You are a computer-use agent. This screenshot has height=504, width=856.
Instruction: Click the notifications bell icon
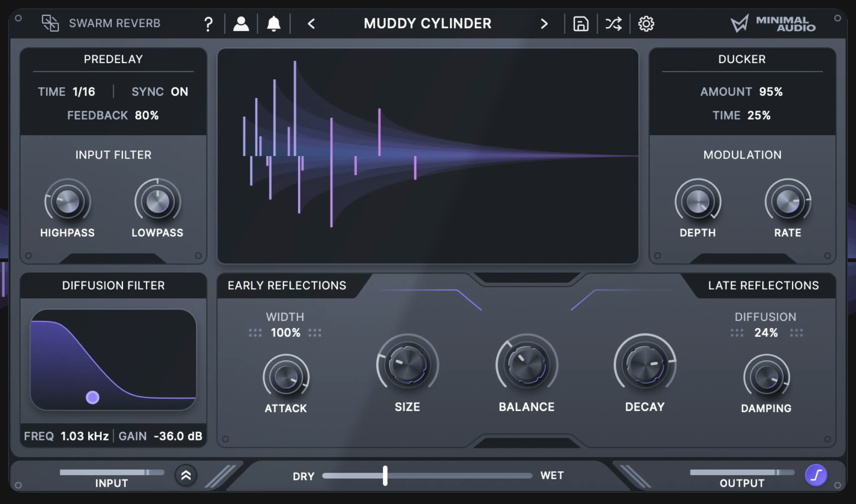pos(273,24)
